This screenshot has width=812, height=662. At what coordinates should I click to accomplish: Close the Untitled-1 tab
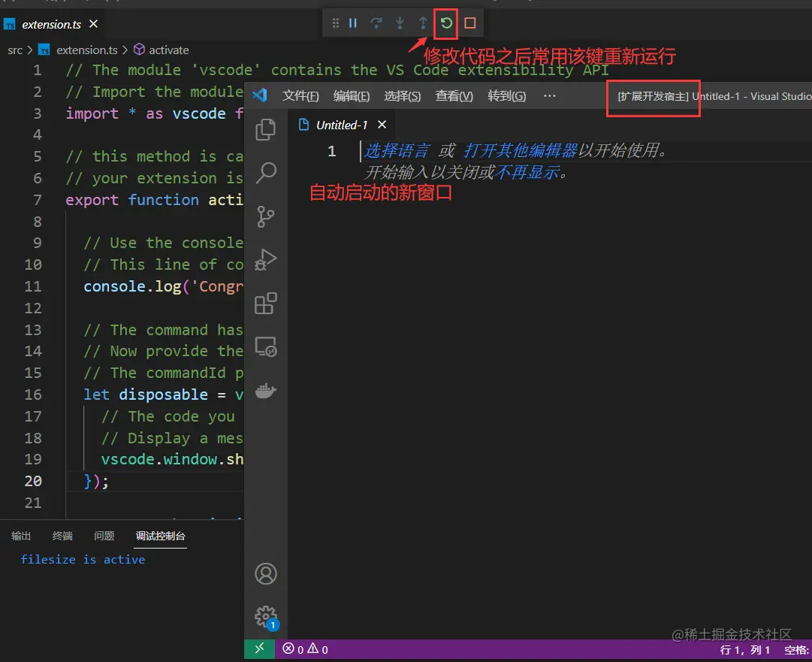(382, 125)
